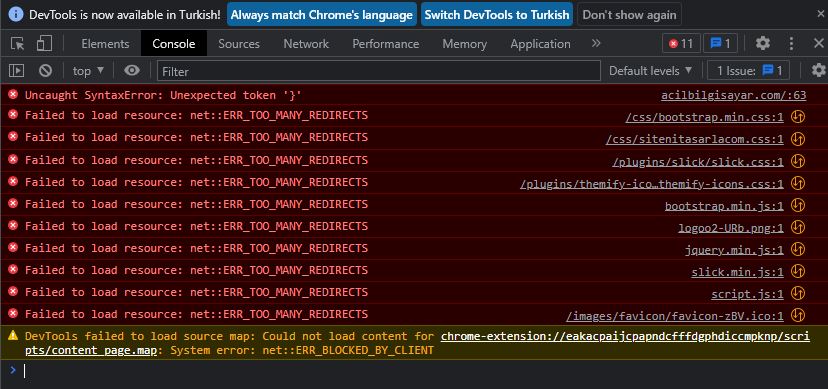Click the 1 Issue button
This screenshot has width=828, height=389.
tap(748, 71)
